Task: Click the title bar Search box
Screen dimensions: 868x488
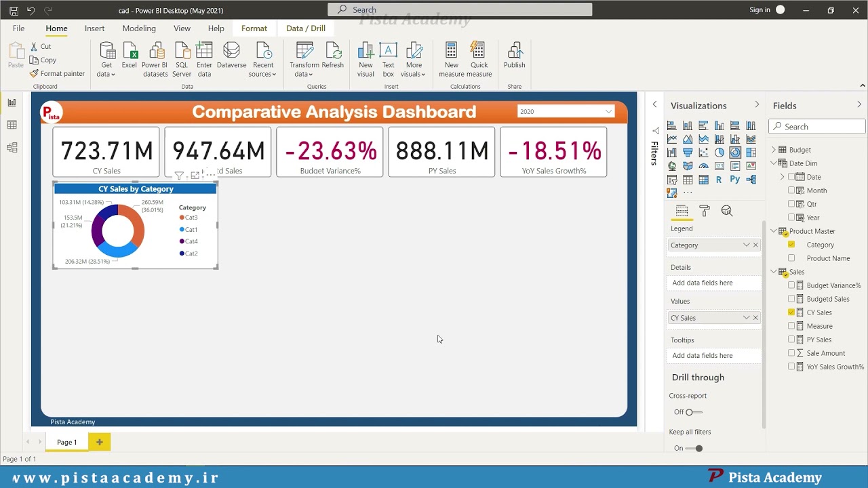Action: (x=460, y=9)
